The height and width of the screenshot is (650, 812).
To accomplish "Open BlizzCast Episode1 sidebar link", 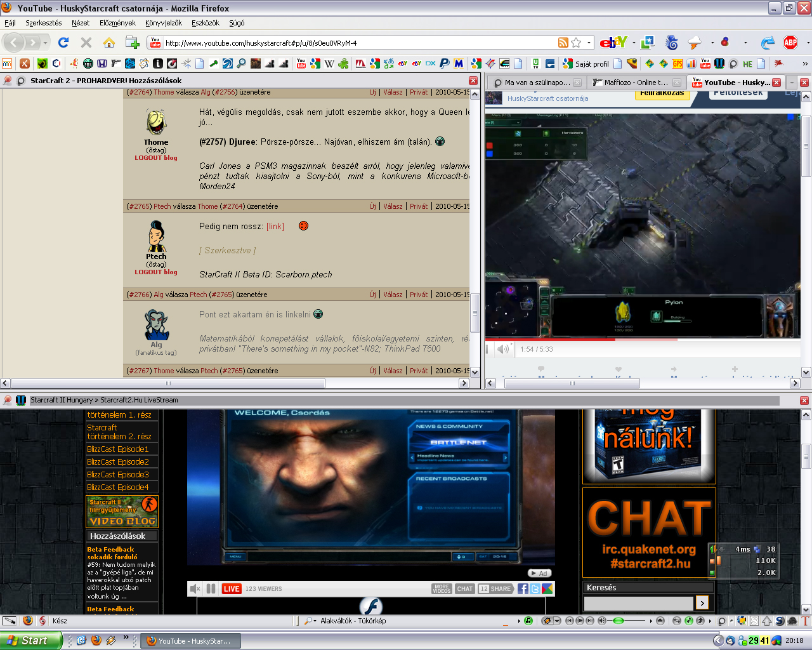I will (x=118, y=449).
